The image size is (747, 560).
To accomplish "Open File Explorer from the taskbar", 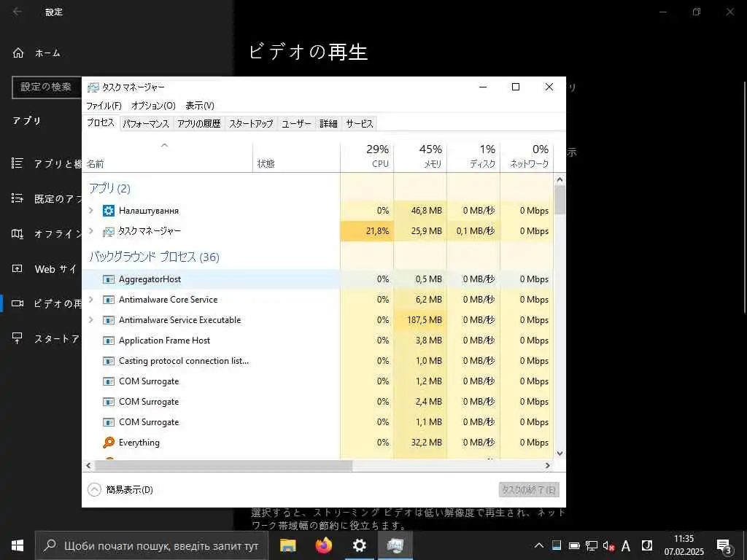I will (x=287, y=545).
